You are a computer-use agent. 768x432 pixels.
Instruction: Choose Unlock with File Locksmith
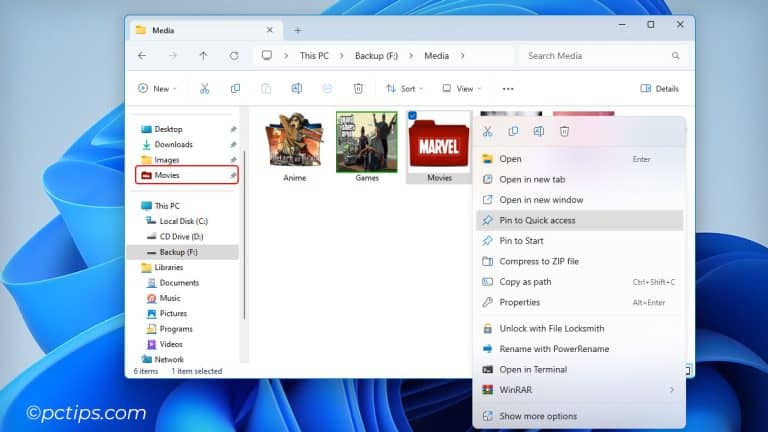pyautogui.click(x=579, y=329)
